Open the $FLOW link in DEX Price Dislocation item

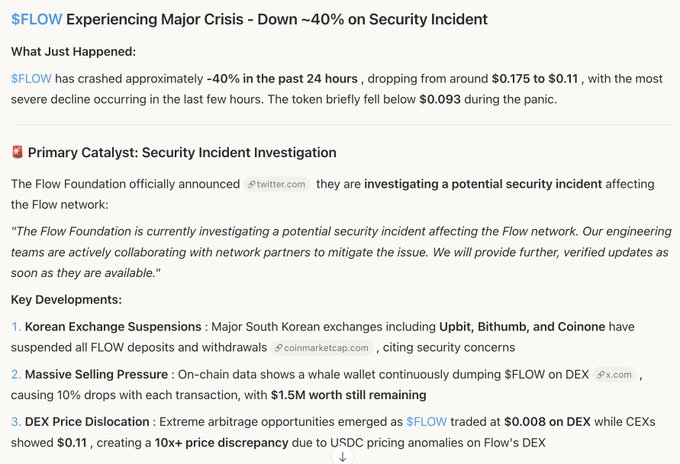tap(426, 422)
